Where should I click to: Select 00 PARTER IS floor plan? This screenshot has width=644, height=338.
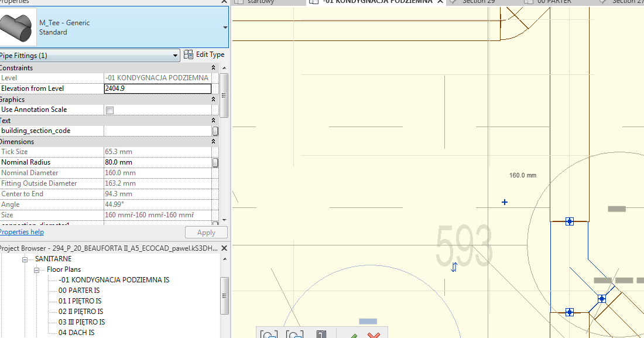click(x=79, y=291)
